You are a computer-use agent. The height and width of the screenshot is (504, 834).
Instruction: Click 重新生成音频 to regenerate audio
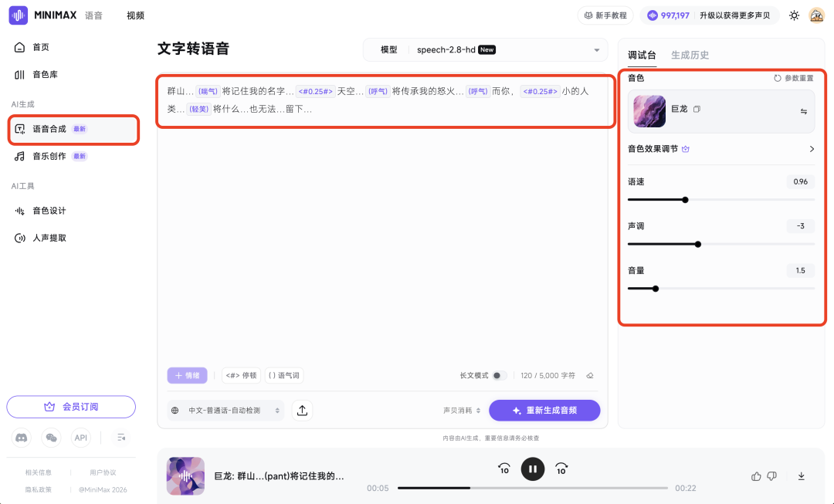pyautogui.click(x=544, y=410)
